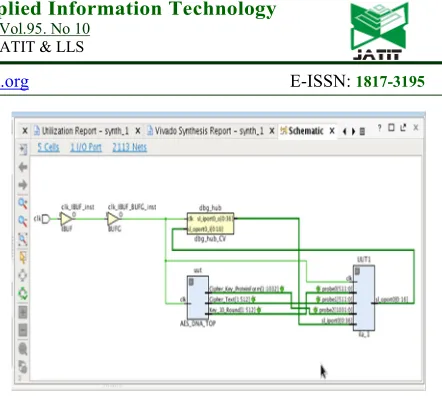Go back with the previous arrow icon
The width and height of the screenshot is (442, 400).
tap(23, 167)
